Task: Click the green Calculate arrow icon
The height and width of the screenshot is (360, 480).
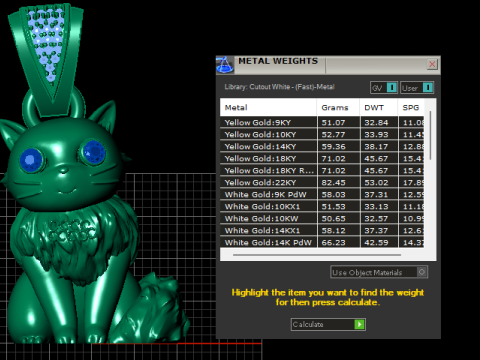Action: pyautogui.click(x=359, y=324)
